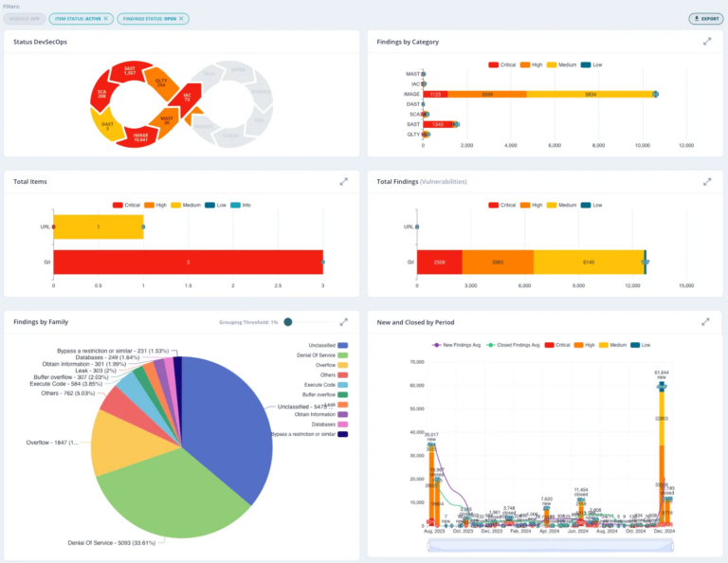Image resolution: width=728 pixels, height=563 pixels.
Task: Adjust the Grouping Threshold slider handle
Action: click(288, 322)
